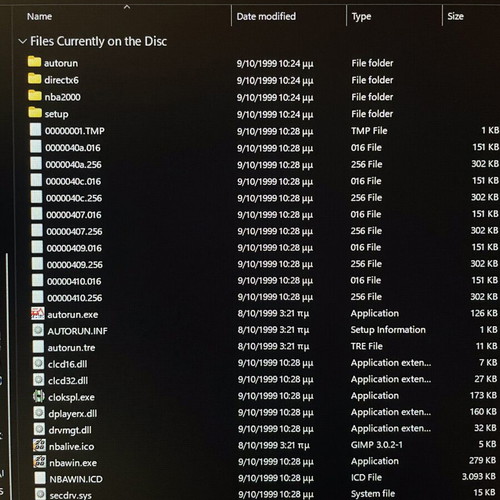The image size is (500, 500).
Task: Sort by the Date modified column
Action: point(266,16)
